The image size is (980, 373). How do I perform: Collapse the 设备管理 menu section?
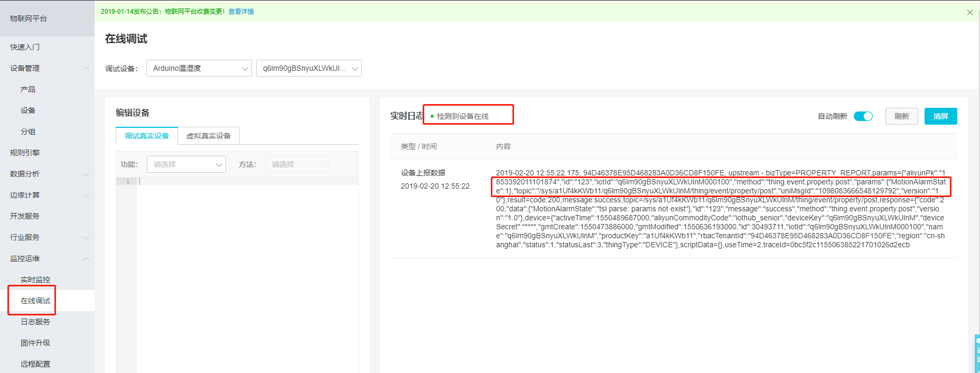click(47, 68)
